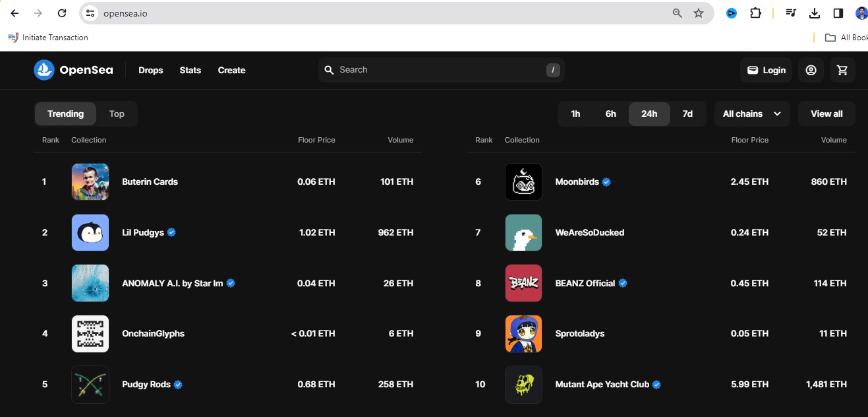Open the Buterin Cards collection name
This screenshot has width=868, height=417.
pos(150,181)
